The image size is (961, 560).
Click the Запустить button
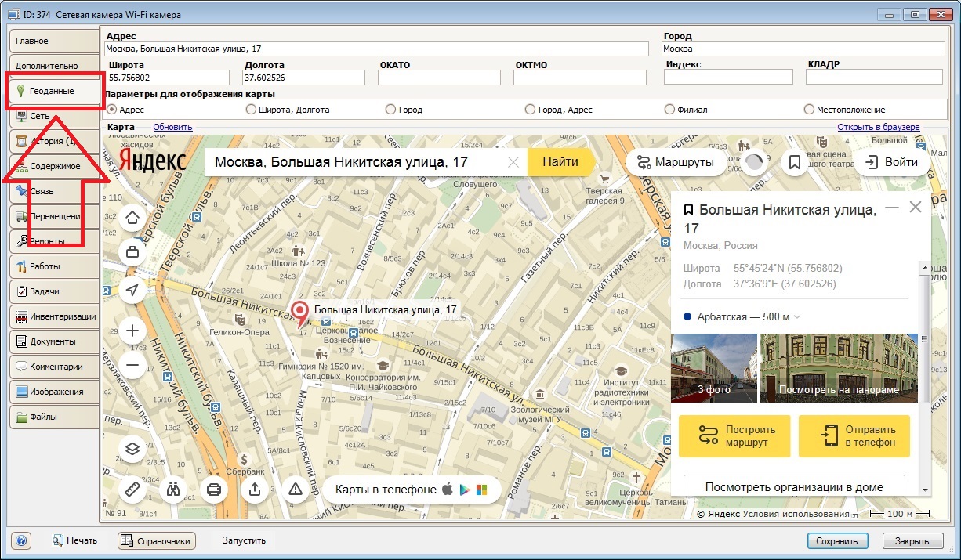pyautogui.click(x=244, y=540)
